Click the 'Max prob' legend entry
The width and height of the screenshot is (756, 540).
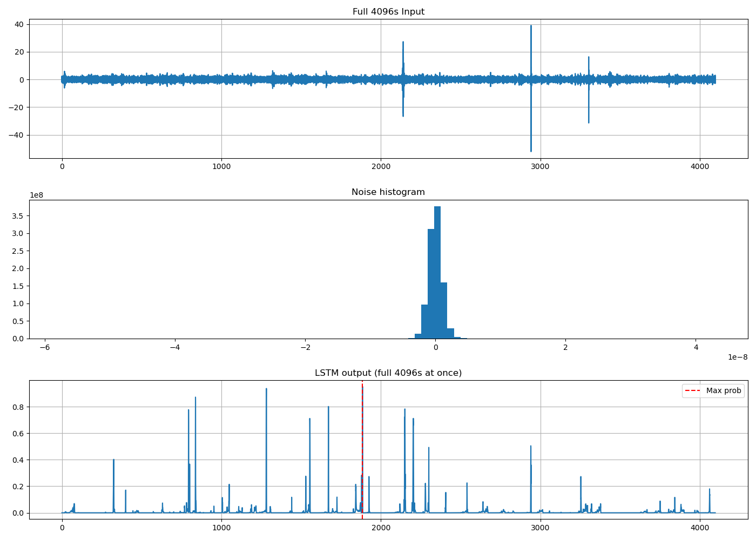click(x=724, y=390)
